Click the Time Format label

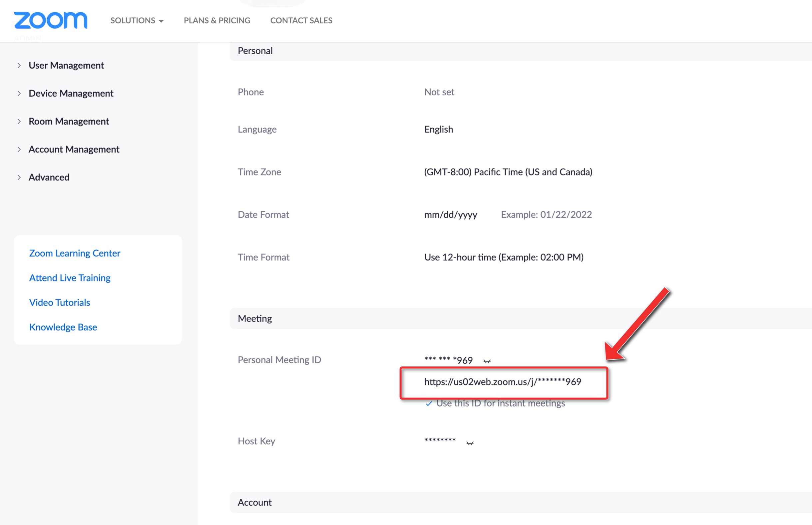tap(263, 257)
